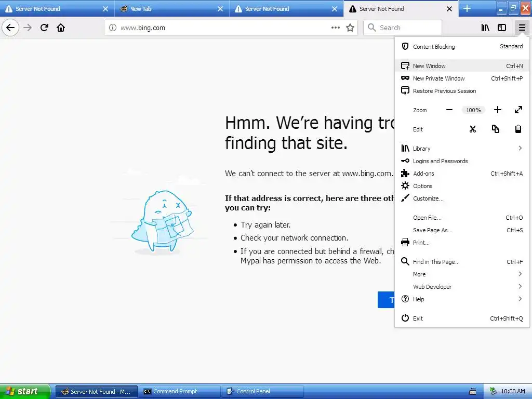Close the first Server Not Found tab
Viewport: 532px width, 399px height.
105,9
